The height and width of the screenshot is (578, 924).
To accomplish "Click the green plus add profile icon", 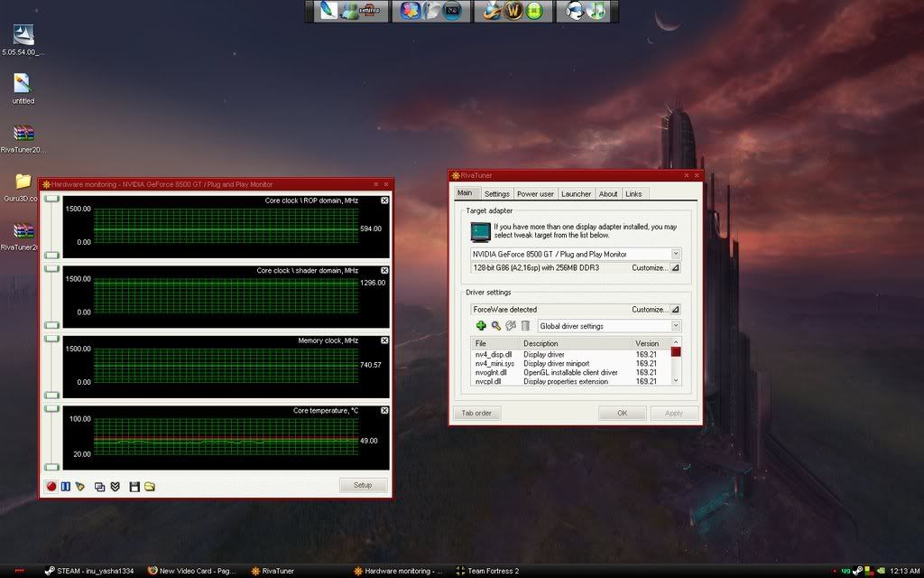I will tap(481, 326).
